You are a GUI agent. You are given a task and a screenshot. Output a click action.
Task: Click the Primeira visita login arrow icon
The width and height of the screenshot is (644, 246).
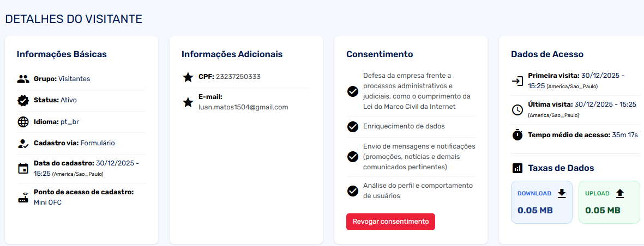point(517,81)
